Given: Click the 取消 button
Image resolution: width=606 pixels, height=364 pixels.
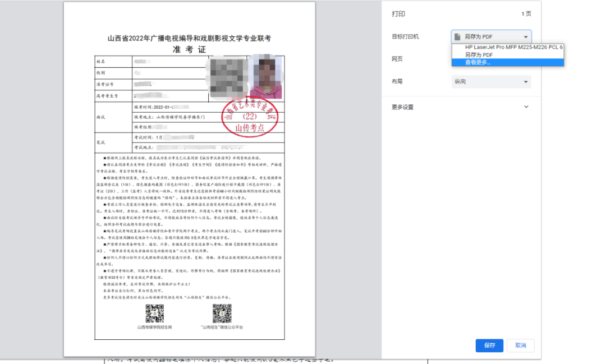Looking at the screenshot, I should click(520, 345).
